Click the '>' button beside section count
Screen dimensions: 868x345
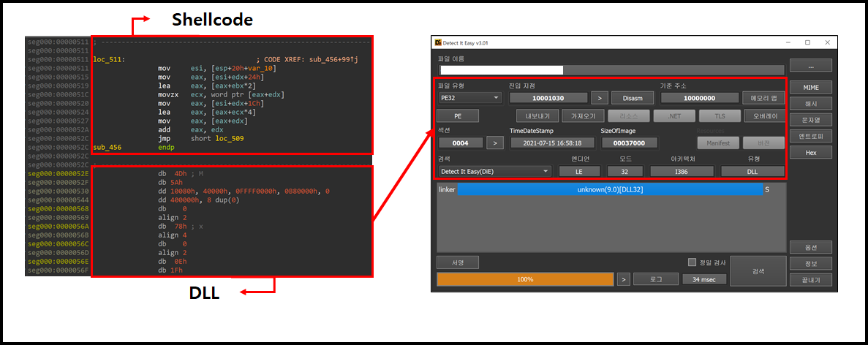coord(495,143)
